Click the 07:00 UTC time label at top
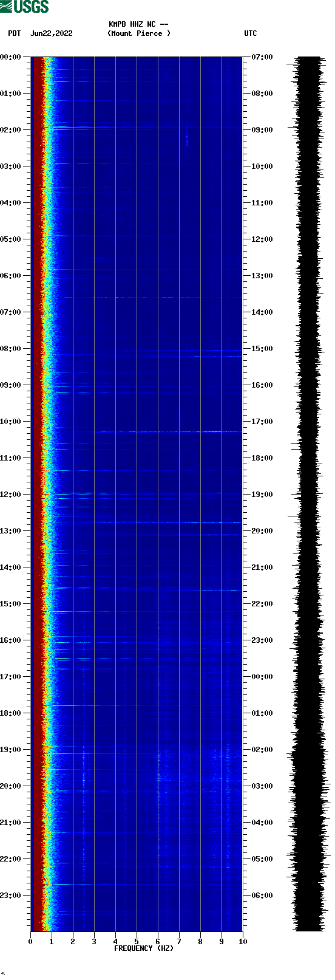Screen dimensions: 335x980 [x=262, y=57]
